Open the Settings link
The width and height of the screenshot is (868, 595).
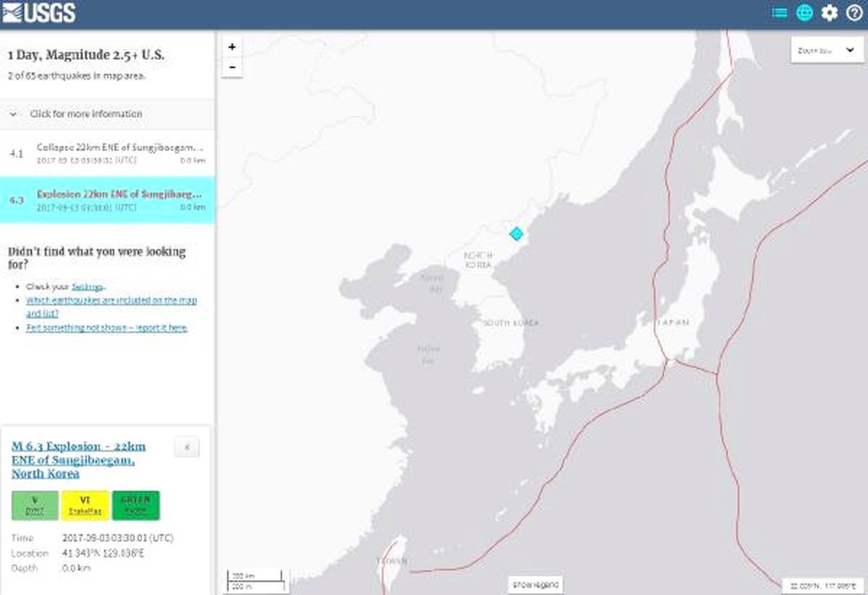(x=87, y=287)
